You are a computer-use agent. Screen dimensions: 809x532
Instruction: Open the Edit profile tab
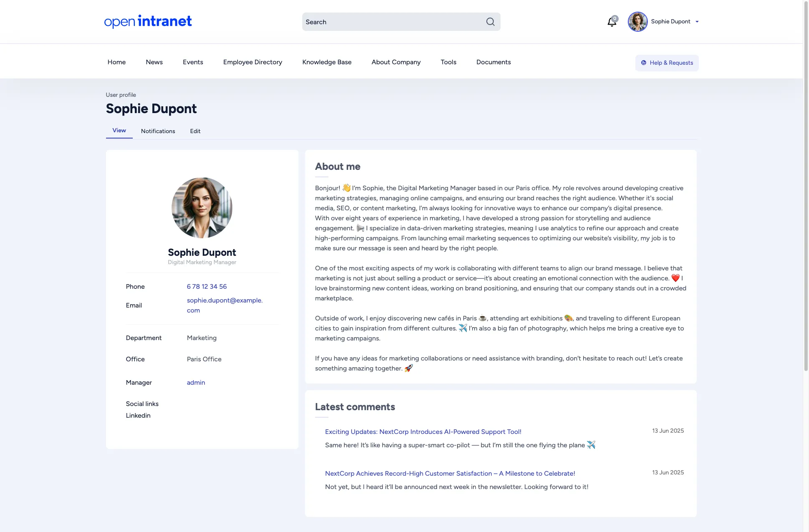point(195,131)
